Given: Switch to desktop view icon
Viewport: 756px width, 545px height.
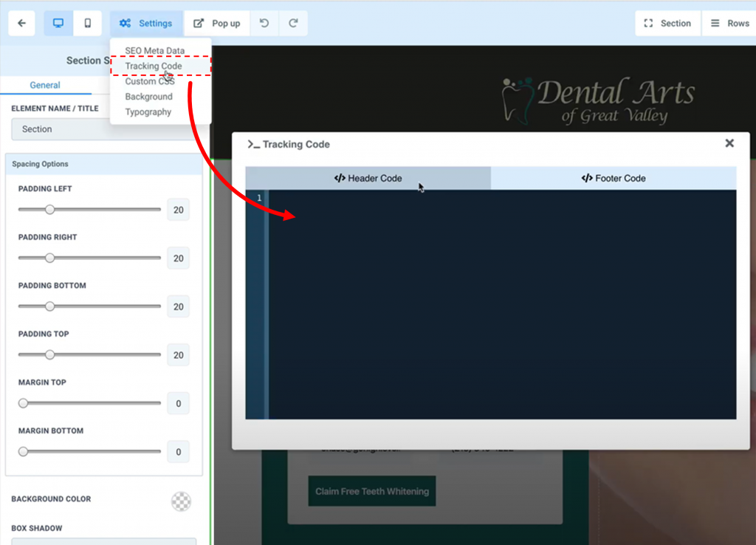Looking at the screenshot, I should click(58, 23).
